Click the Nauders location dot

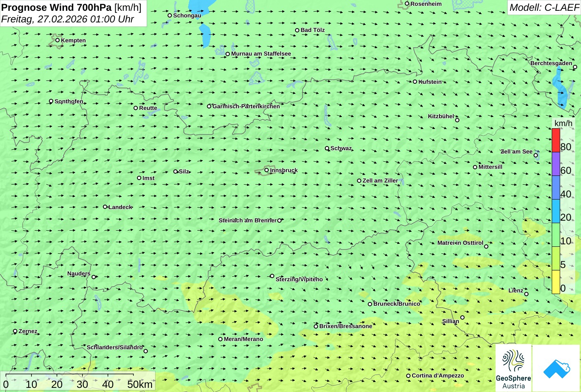point(93,277)
